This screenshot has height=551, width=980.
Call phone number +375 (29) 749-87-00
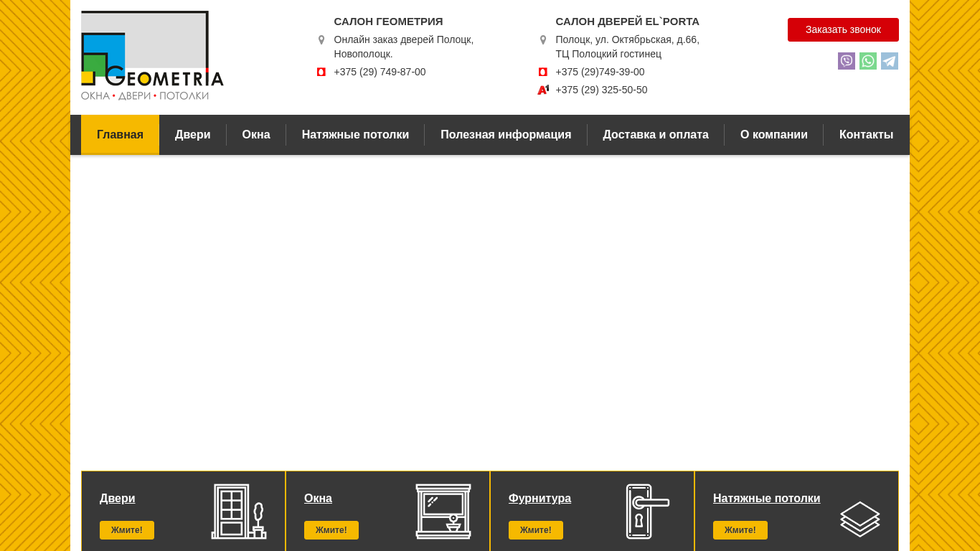380,72
